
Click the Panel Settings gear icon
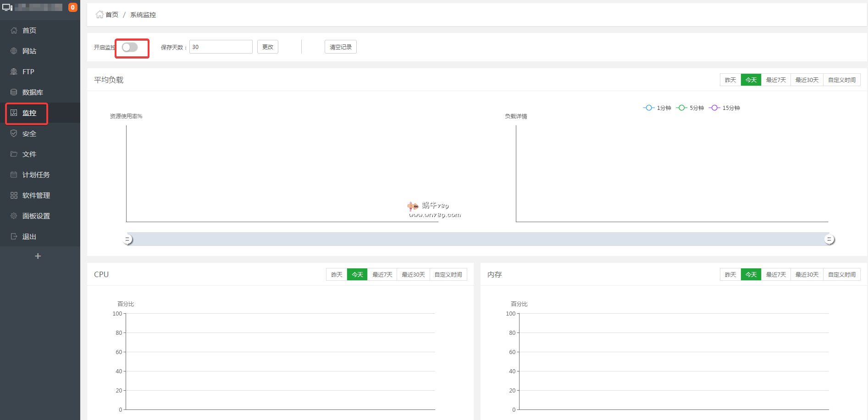coord(14,216)
